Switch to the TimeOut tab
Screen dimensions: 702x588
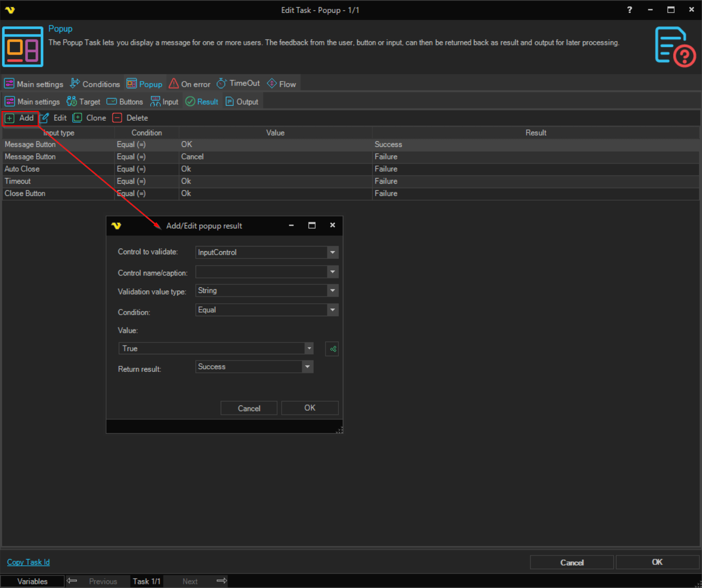click(238, 84)
